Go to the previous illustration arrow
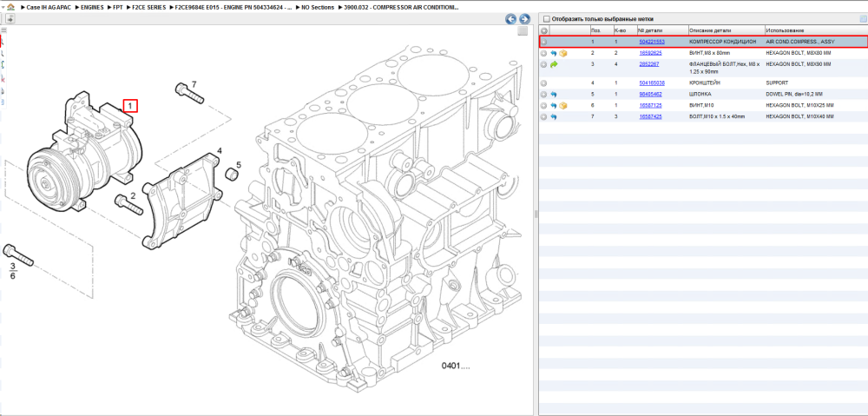This screenshot has height=416, width=868. (511, 19)
